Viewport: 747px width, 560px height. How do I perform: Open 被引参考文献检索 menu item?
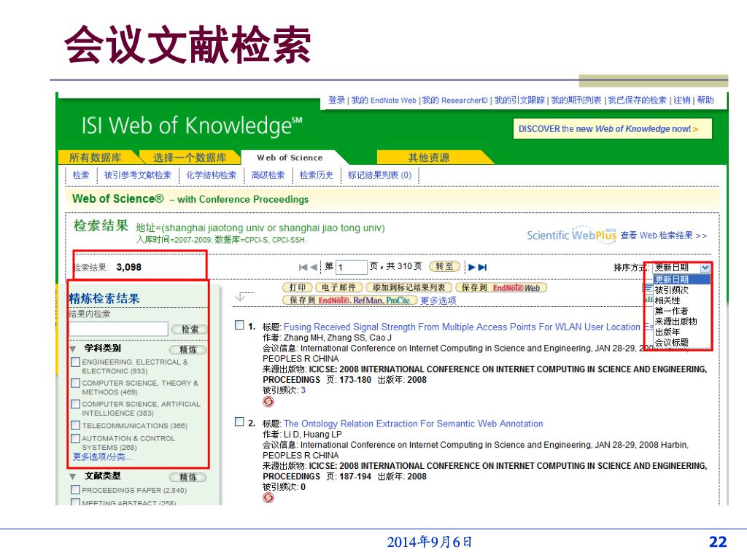[138, 175]
